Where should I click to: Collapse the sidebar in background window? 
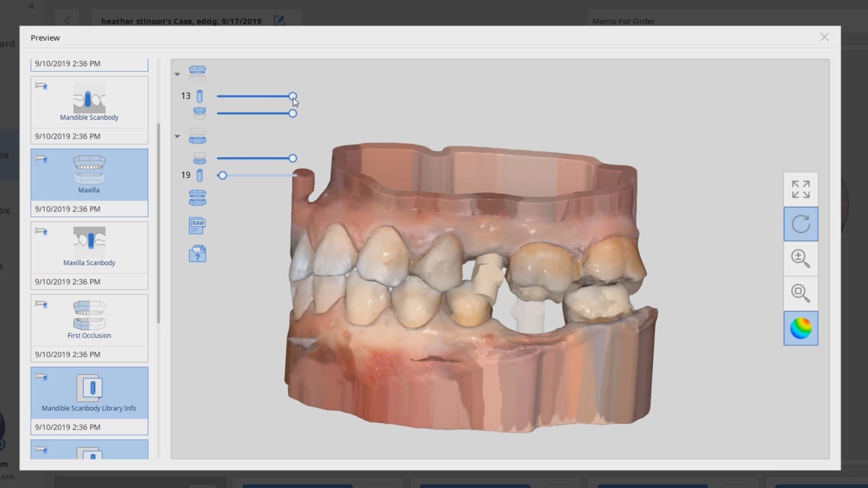tap(31, 6)
